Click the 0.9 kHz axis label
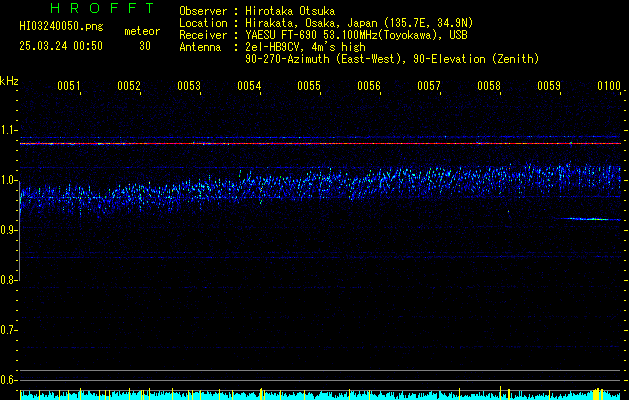Image resolution: width=629 pixels, height=400 pixels. [8, 230]
